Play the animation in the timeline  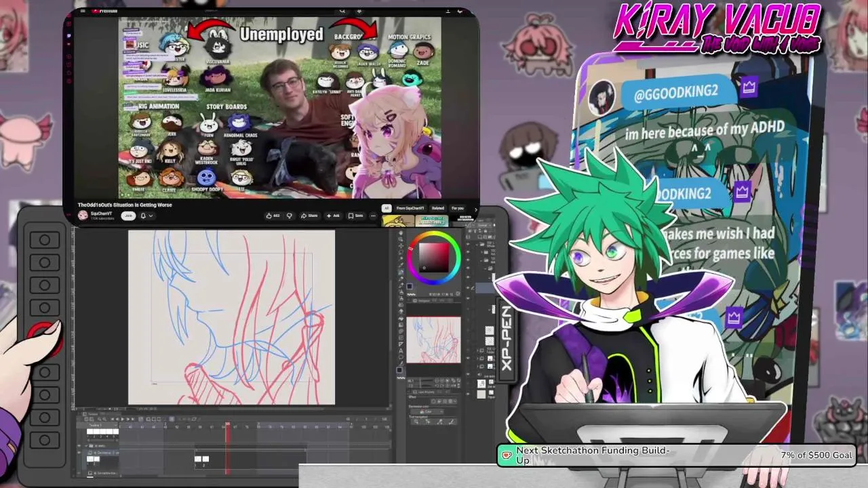click(123, 419)
